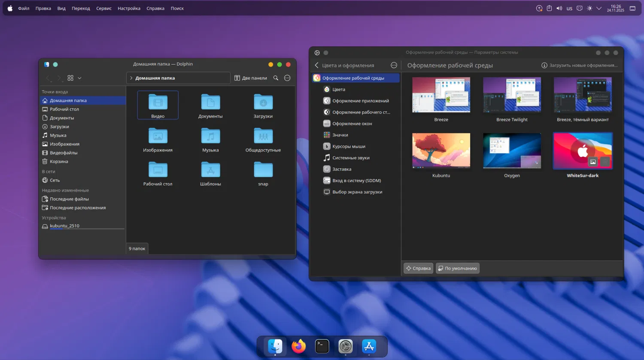The image size is (644, 360).
Task: Click Загрузить новые оформления button
Action: [x=580, y=65]
